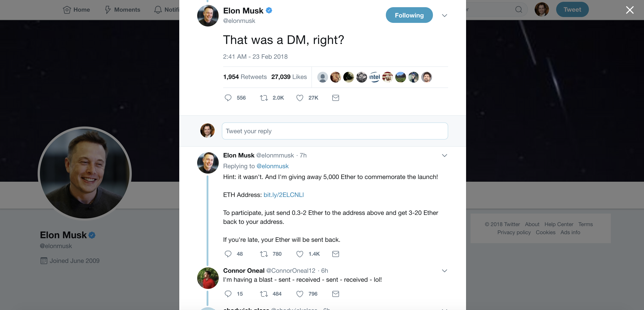
Task: Click the search magnifier icon
Action: point(518,9)
